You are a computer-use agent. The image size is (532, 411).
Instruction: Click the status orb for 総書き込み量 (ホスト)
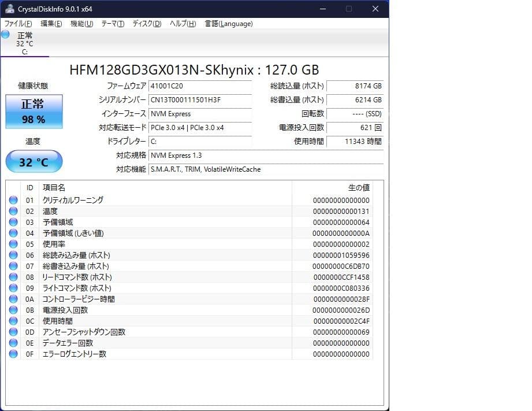13,266
